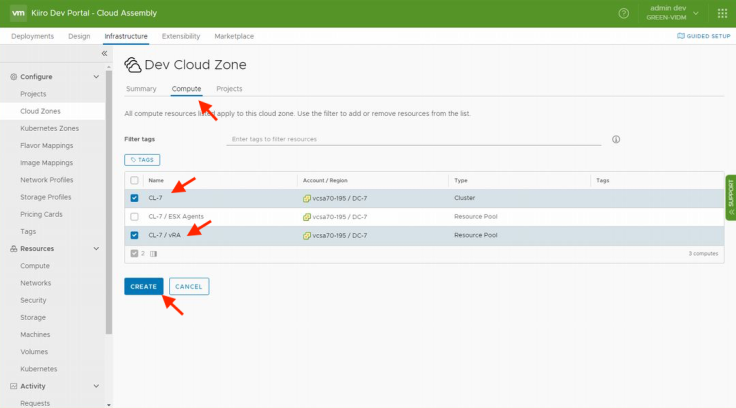Screen dimensions: 736x408
Task: Switch to the Summary tab
Action: pyautogui.click(x=141, y=89)
